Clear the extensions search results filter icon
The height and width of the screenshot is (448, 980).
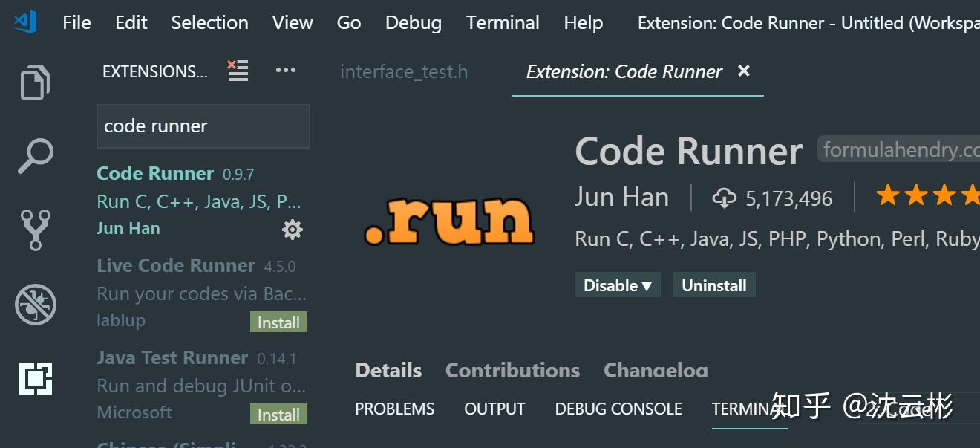pos(237,71)
